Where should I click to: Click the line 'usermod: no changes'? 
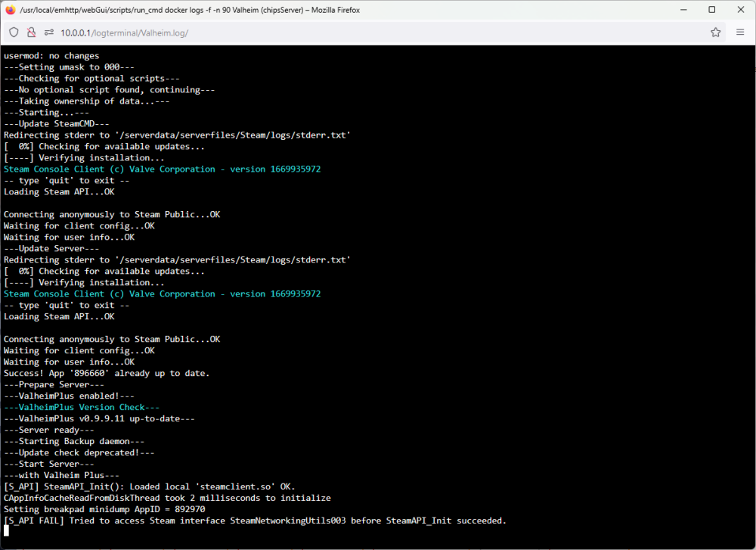(51, 56)
